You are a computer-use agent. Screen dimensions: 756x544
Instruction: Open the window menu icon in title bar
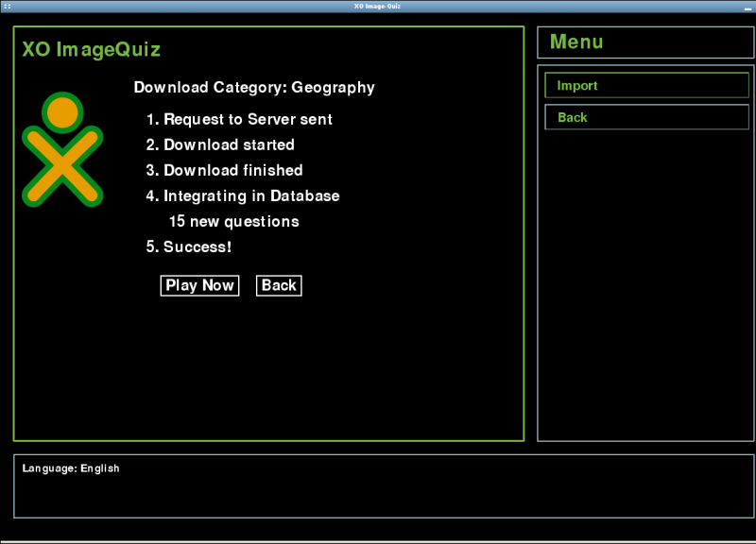tap(8, 6)
